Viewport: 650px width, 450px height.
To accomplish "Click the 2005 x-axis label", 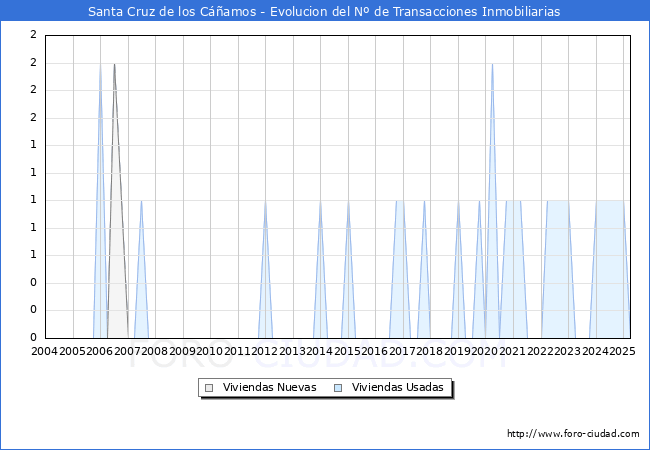I will pyautogui.click(x=72, y=351).
